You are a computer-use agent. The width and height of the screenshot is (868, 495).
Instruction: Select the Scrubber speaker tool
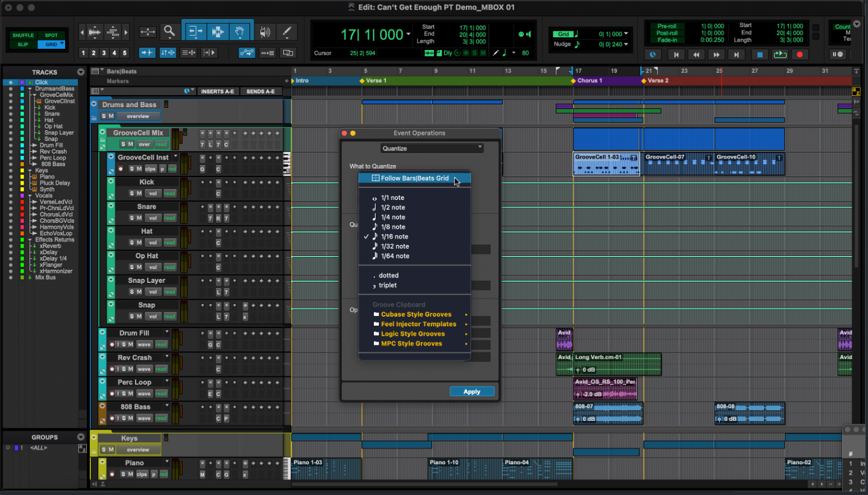click(265, 31)
